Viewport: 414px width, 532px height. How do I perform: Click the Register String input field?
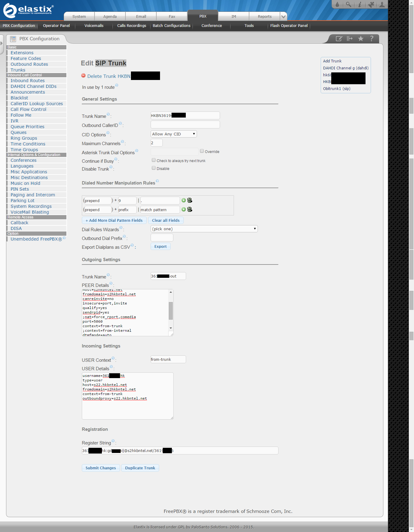[x=180, y=451]
